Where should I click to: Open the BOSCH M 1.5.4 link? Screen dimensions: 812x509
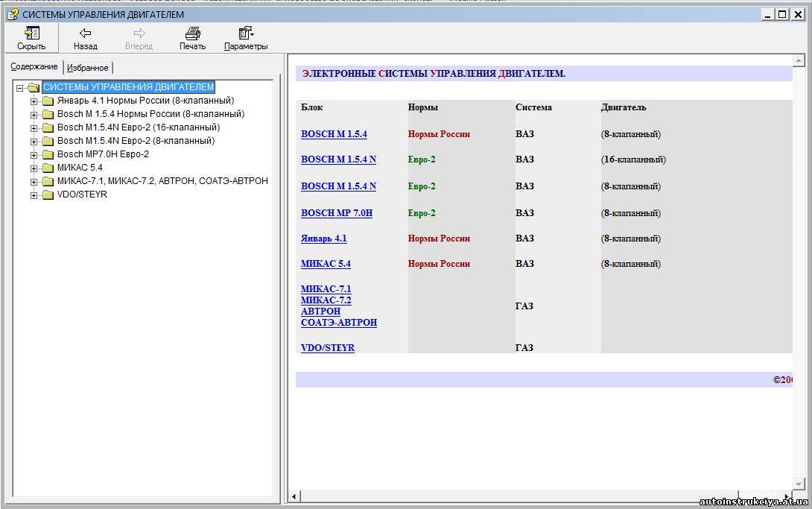[x=334, y=134]
